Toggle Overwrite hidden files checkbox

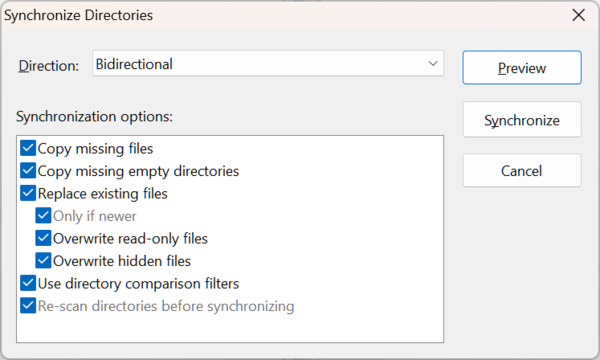(43, 261)
